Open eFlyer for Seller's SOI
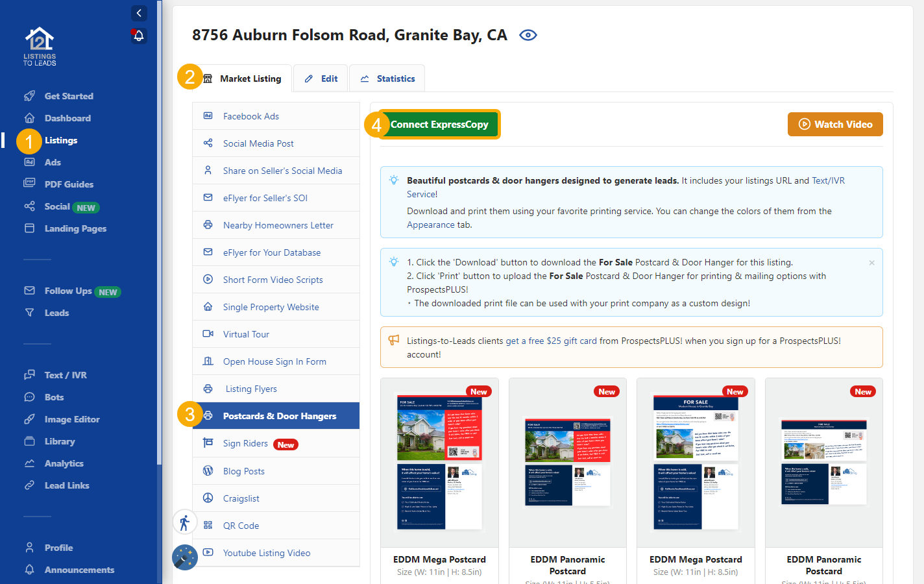924x584 pixels. [x=276, y=198]
